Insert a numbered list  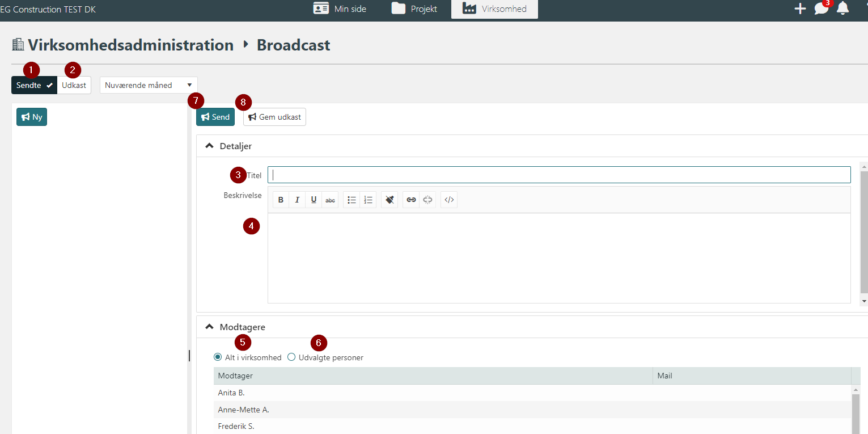coord(368,200)
